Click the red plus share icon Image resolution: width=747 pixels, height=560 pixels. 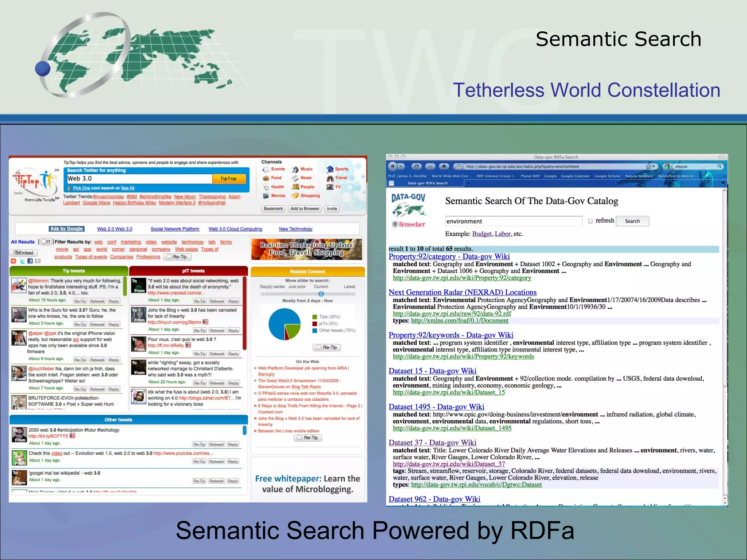coord(13,261)
